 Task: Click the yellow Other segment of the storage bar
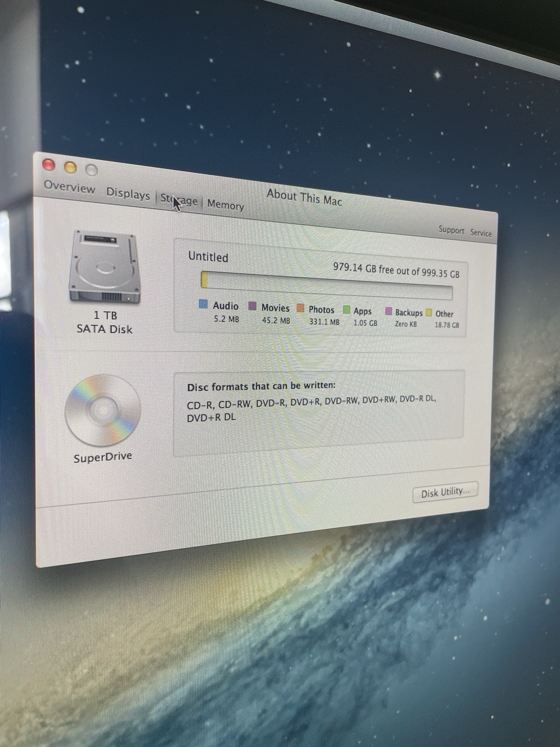pyautogui.click(x=204, y=279)
